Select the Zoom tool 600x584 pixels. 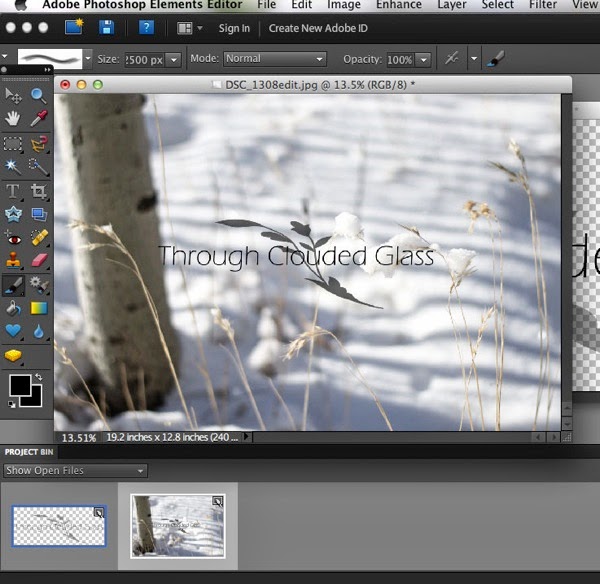click(39, 96)
